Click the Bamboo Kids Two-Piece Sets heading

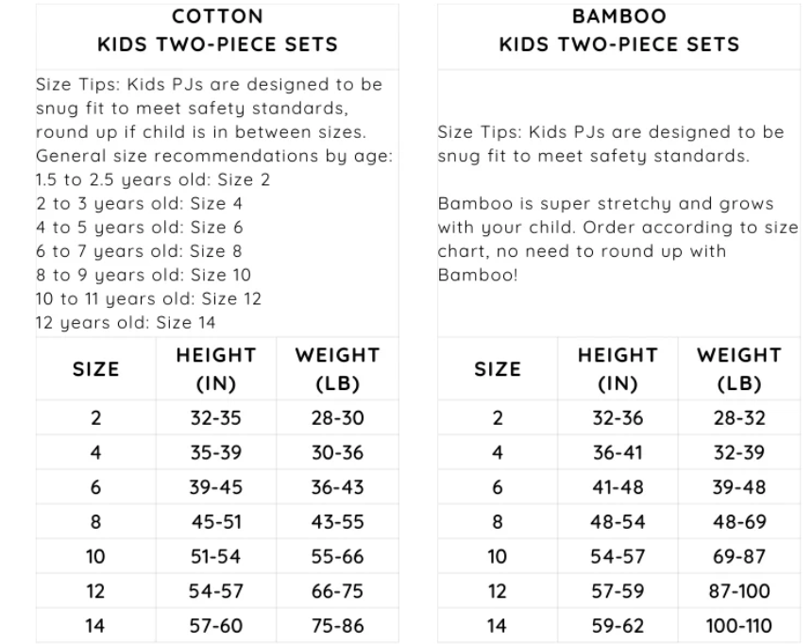pyautogui.click(x=618, y=30)
